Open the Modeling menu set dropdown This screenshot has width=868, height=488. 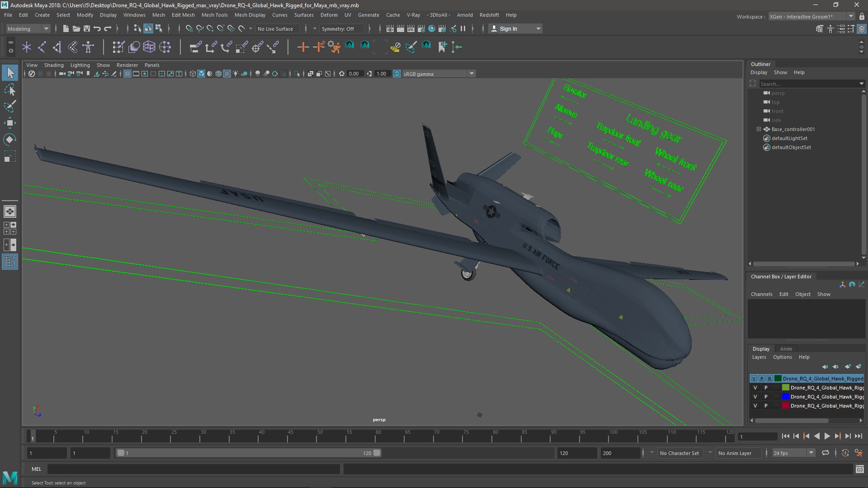[x=28, y=28]
